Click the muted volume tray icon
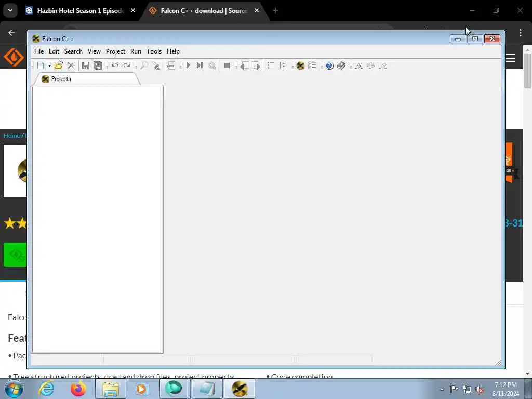Viewport: 532px width, 399px height. tap(480, 390)
